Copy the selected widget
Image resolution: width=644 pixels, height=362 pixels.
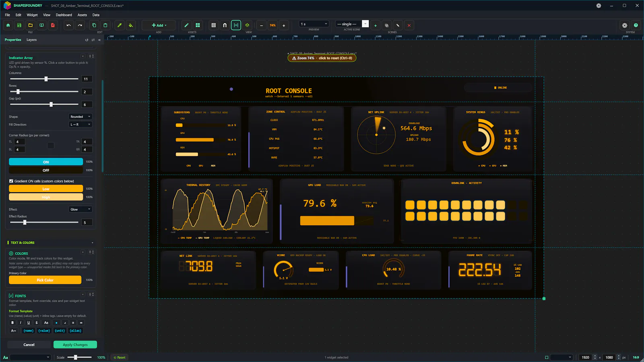click(94, 25)
